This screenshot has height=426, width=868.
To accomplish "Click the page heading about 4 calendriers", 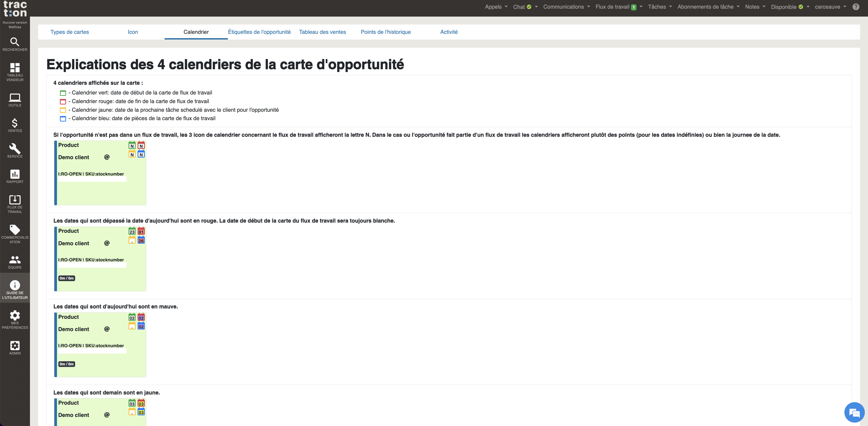I will pyautogui.click(x=225, y=64).
